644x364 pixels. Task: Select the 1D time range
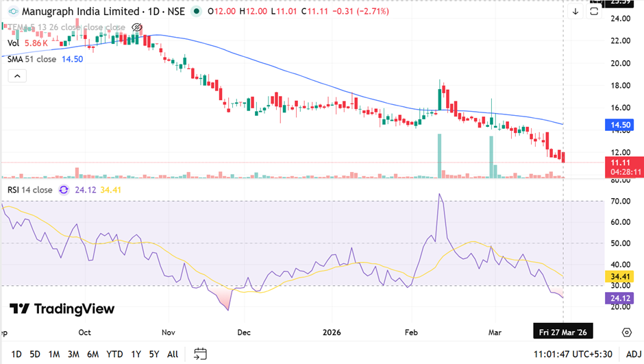tap(16, 354)
